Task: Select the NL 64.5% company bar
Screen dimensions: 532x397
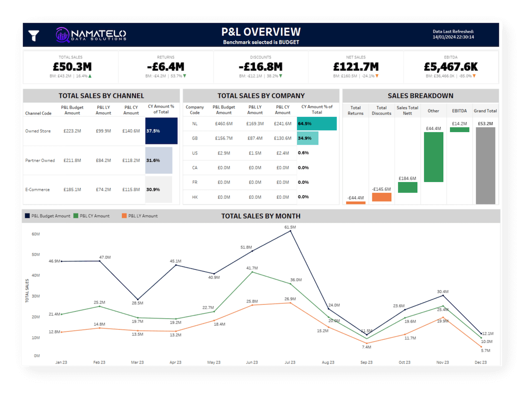Action: [x=317, y=124]
